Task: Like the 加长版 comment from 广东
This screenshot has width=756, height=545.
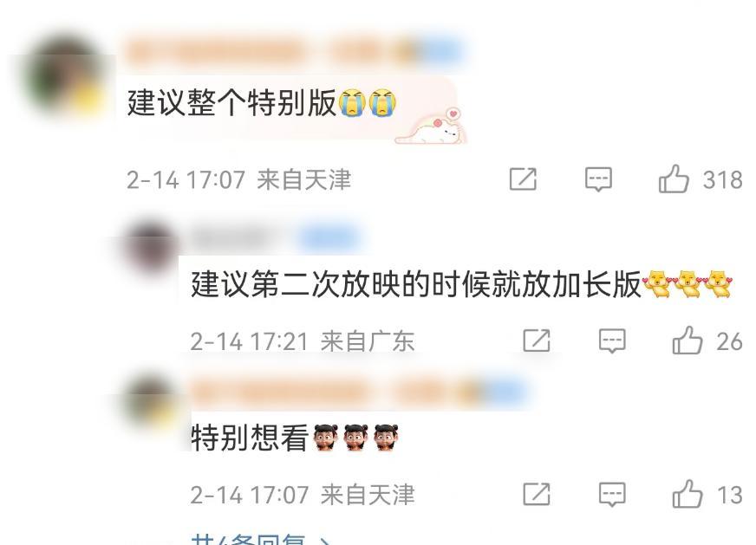Action: coord(687,341)
